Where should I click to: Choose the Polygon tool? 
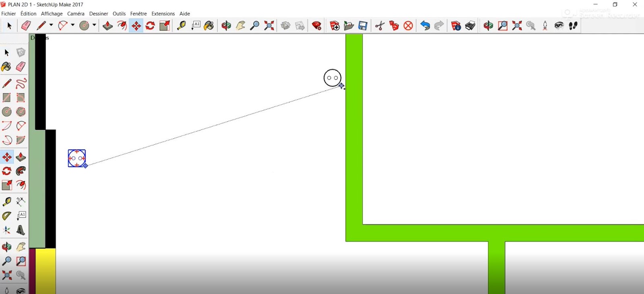tap(21, 112)
